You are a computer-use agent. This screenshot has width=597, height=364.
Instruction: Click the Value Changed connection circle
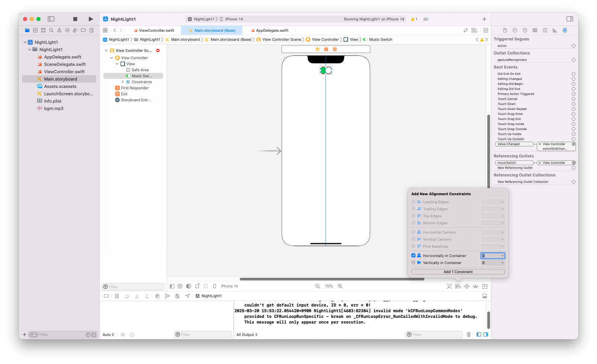pyautogui.click(x=574, y=144)
